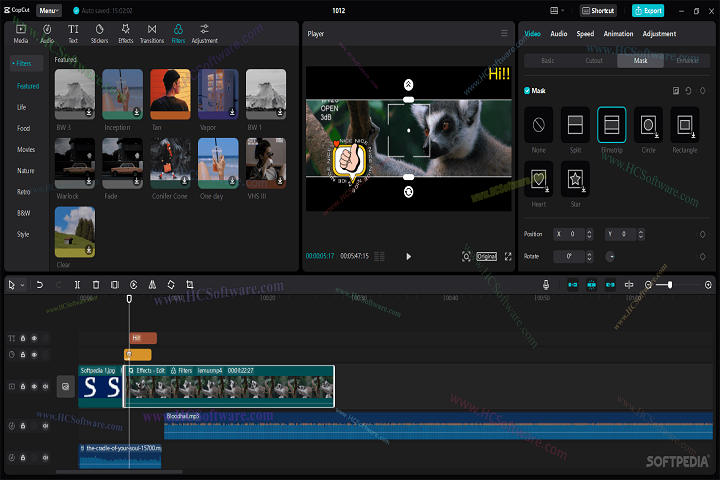Open the Menu dropdown
720x480 pixels.
[x=49, y=10]
